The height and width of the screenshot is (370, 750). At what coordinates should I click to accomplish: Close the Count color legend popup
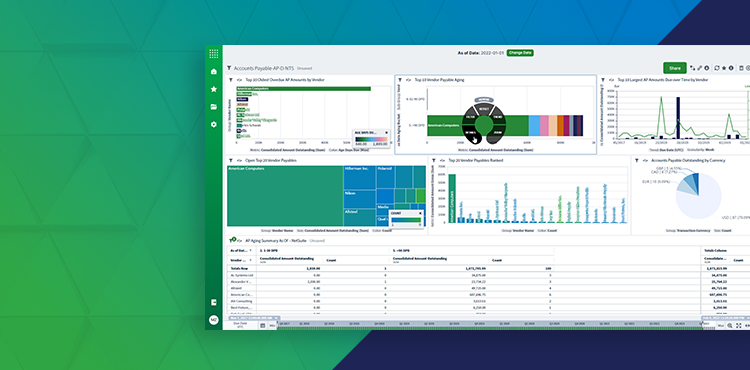click(421, 213)
